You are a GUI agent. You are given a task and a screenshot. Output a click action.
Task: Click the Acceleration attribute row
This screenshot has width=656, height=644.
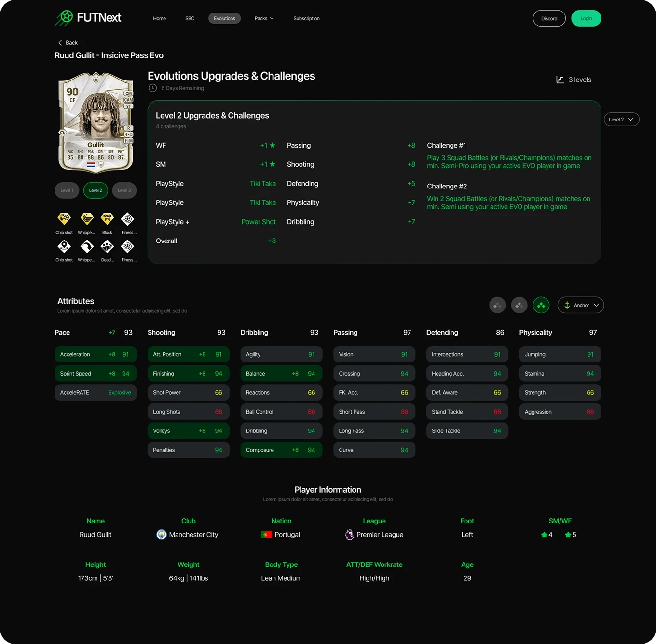pos(96,354)
